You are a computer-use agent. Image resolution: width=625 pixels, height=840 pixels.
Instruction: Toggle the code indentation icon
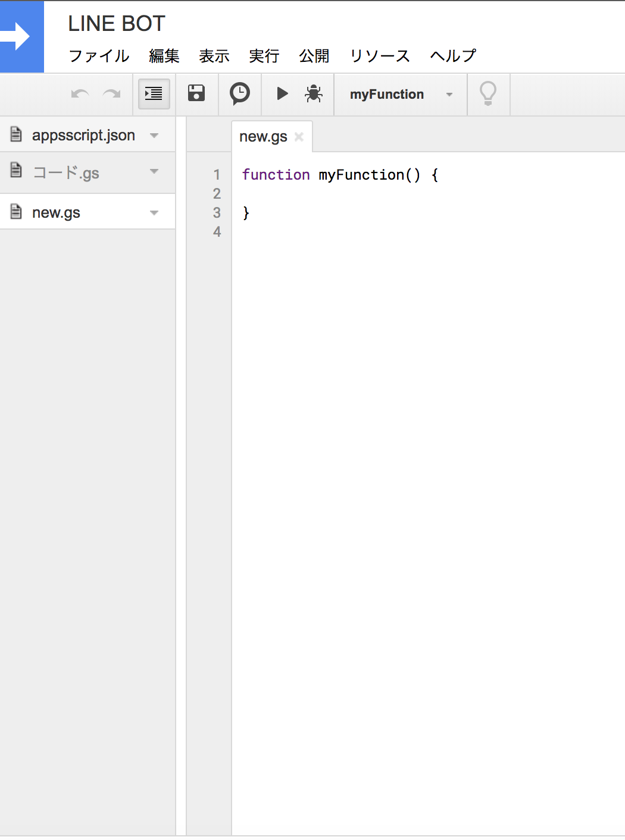[x=154, y=94]
